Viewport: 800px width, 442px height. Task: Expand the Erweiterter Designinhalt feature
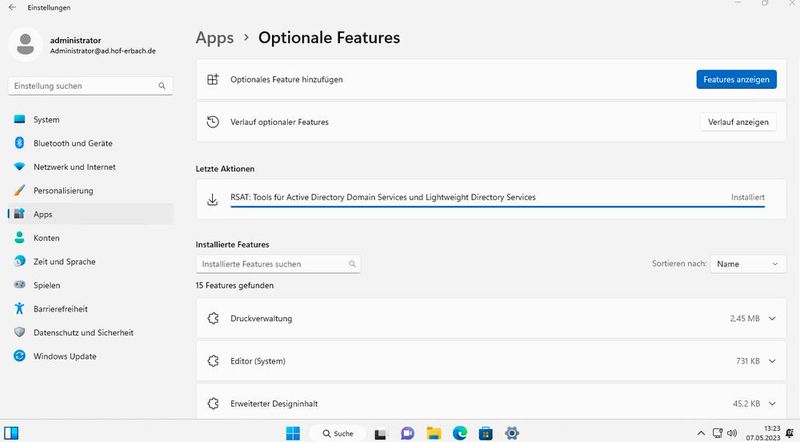pyautogui.click(x=772, y=403)
